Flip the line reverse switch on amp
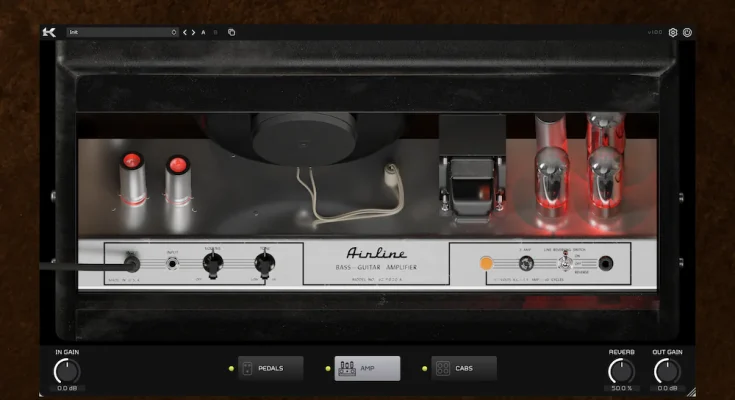Image resolution: width=735 pixels, height=400 pixels. click(565, 264)
